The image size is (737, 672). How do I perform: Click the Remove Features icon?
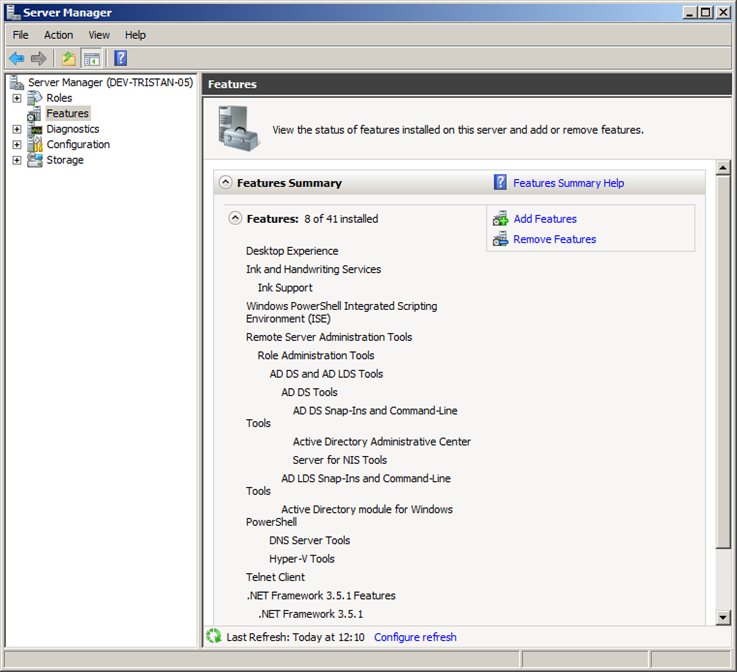(501, 239)
